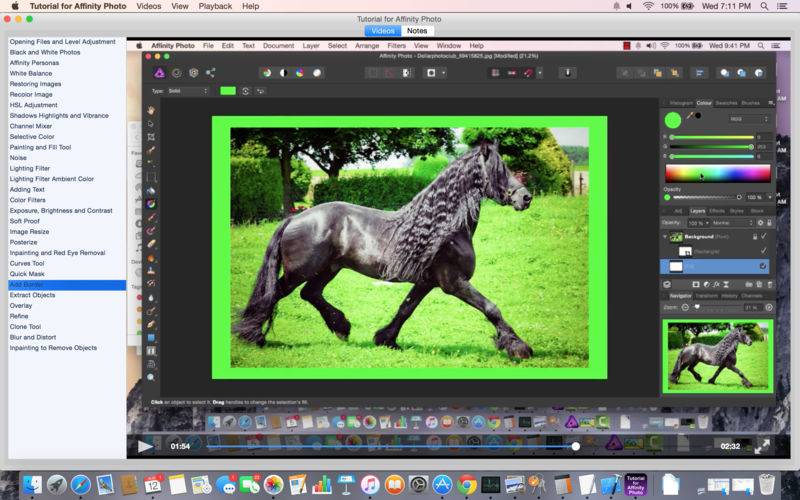Open Google Chrome from the dock
Image resolution: width=800 pixels, height=500 pixels.
pyautogui.click(x=466, y=485)
